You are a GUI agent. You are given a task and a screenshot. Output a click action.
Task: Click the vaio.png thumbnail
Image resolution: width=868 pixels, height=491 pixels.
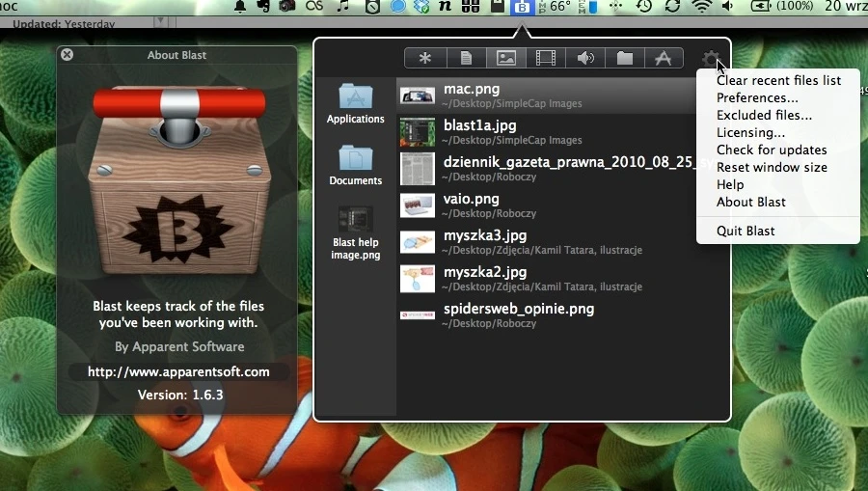[x=418, y=205]
